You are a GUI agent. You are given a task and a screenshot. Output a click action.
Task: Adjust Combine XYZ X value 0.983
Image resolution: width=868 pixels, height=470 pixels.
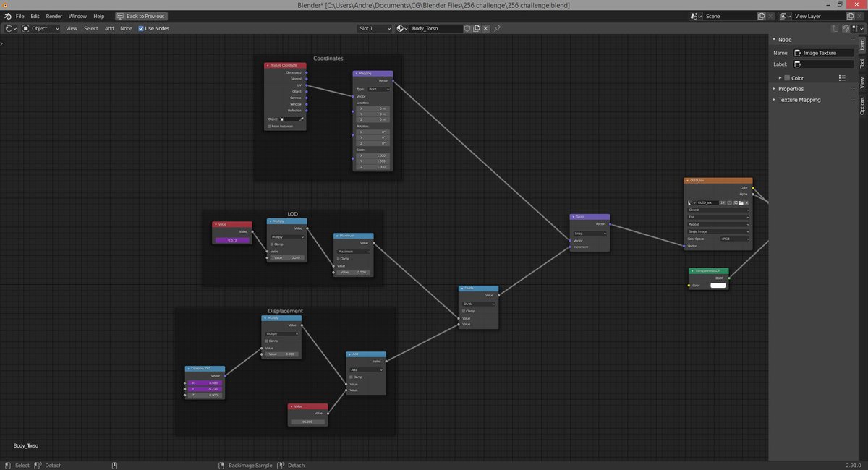click(206, 383)
